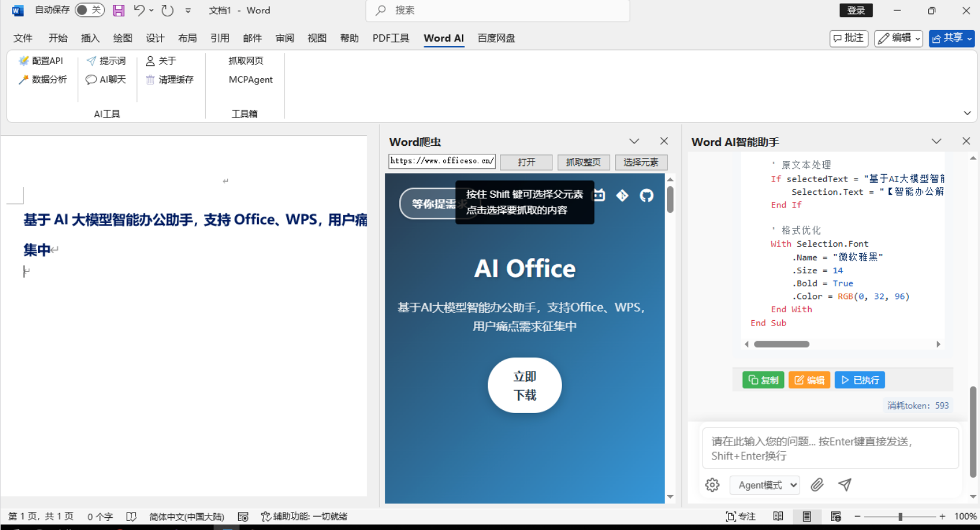Switch to 专注 focus mode
This screenshot has width=980, height=530.
[x=741, y=517]
